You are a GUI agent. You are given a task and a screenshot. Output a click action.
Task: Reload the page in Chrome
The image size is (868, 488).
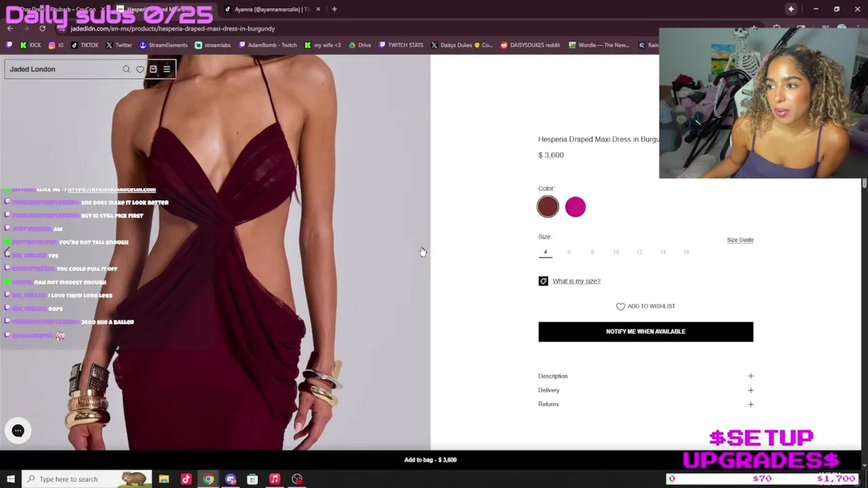42,28
